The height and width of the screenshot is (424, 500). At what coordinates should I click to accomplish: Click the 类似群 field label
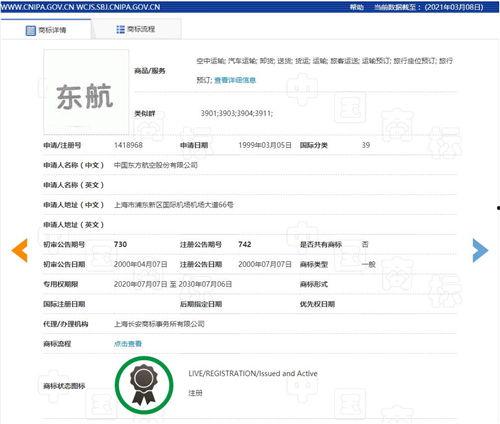pyautogui.click(x=145, y=114)
